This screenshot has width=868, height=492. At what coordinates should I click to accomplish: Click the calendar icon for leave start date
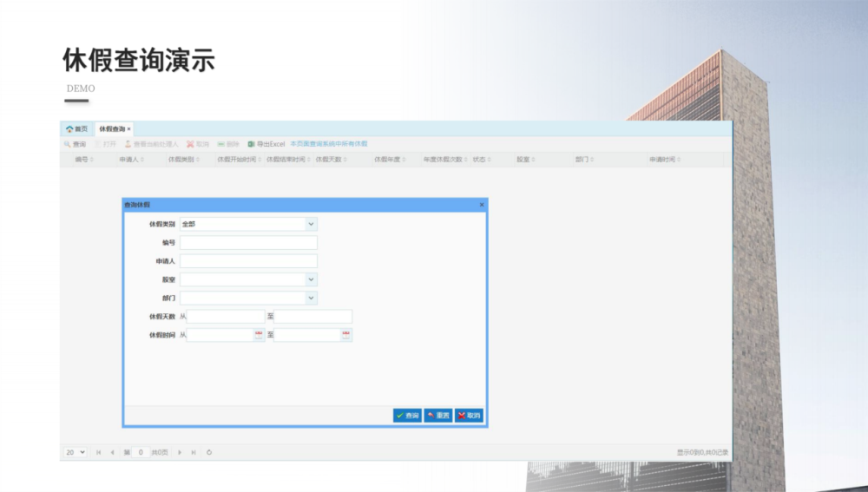tap(259, 335)
